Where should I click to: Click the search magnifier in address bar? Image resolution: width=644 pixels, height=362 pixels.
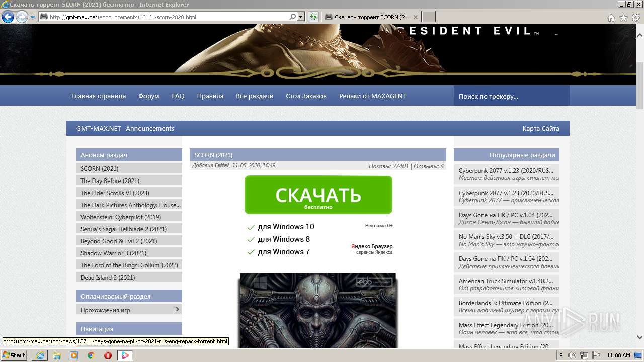point(293,17)
